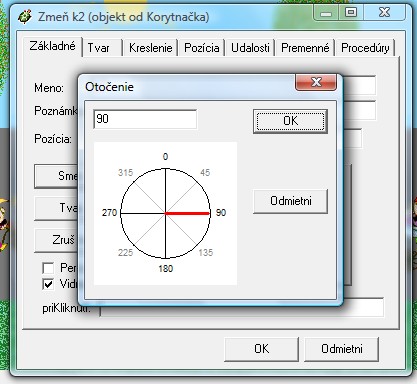The width and height of the screenshot is (417, 384).
Task: Choose 270 degrees label on the dial
Action: [x=109, y=213]
